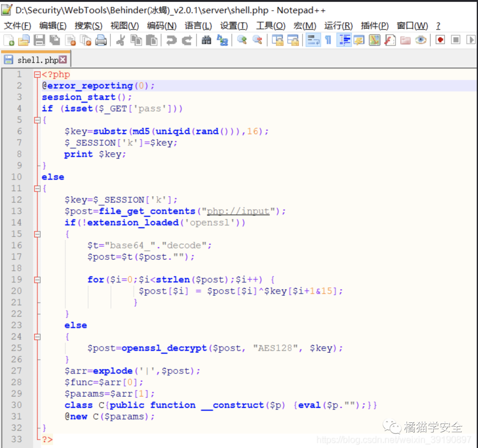
Task: Create a new file with toolbar icon
Action: tap(8, 40)
